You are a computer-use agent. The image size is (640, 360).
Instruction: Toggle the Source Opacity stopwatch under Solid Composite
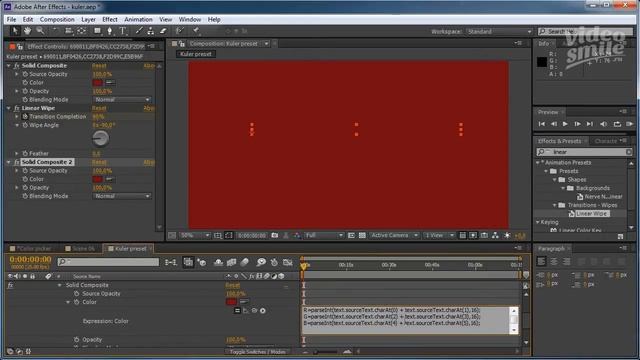tap(25, 74)
